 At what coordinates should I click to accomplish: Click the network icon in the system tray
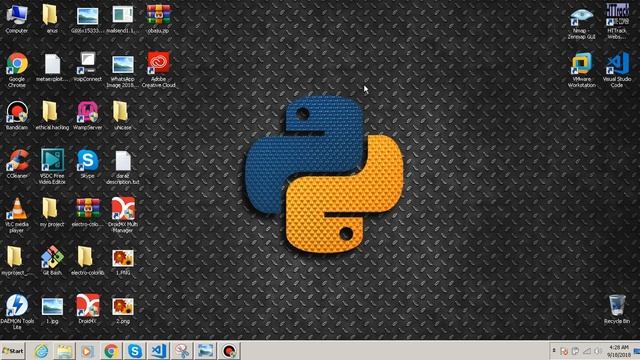click(x=587, y=351)
